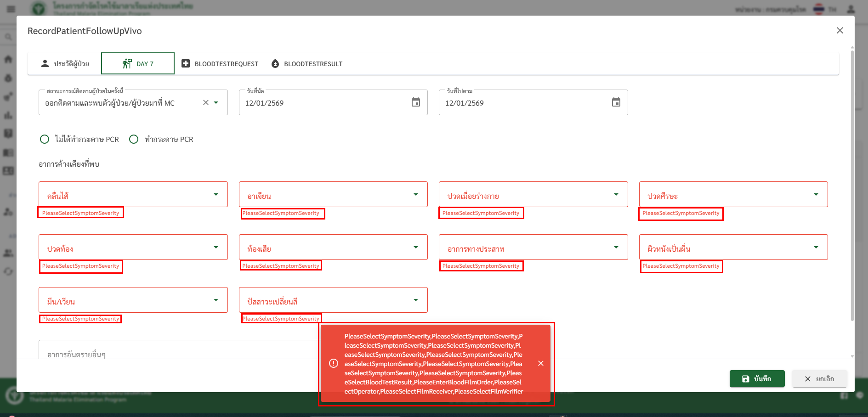Expand the ท้องเสีย severity dropdown
868x417 pixels.
coord(415,248)
